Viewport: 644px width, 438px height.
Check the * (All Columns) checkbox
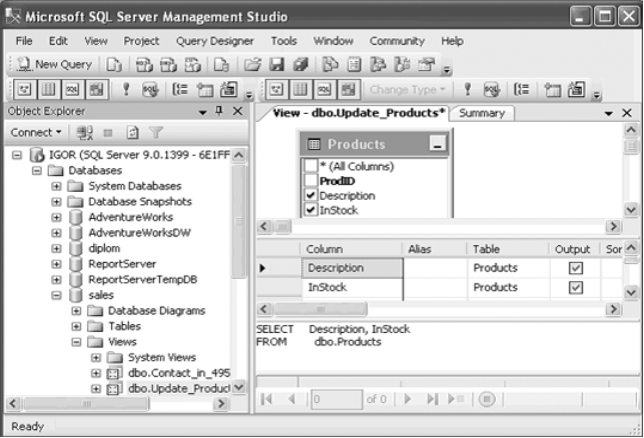pyautogui.click(x=310, y=166)
